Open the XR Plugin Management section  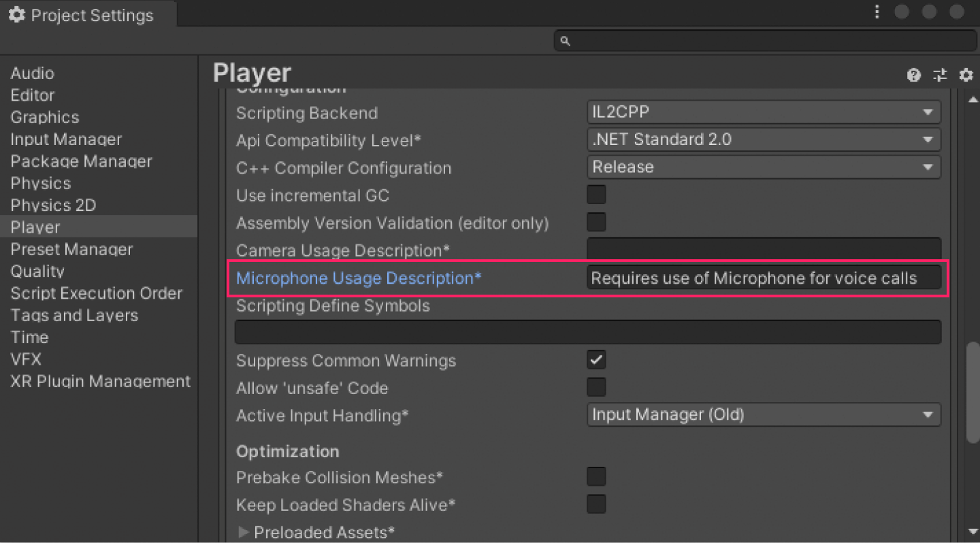tap(100, 381)
